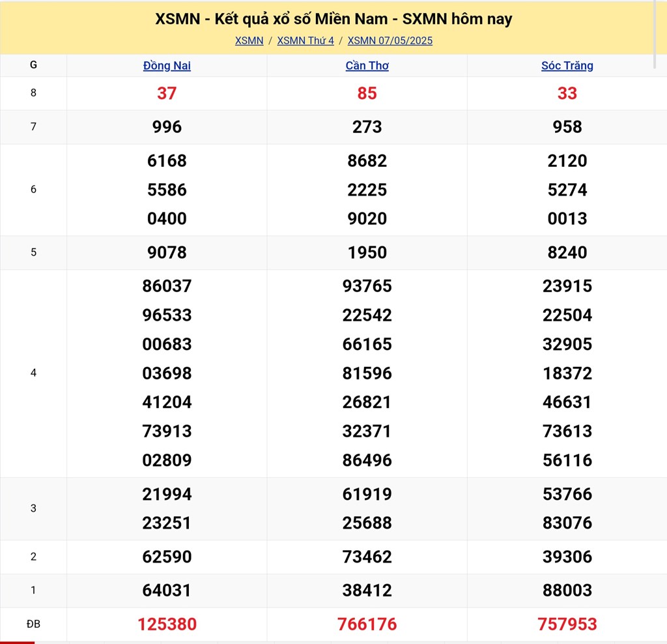Select Đồng Nai special prize number 125380
The height and width of the screenshot is (644, 667).
tap(167, 624)
